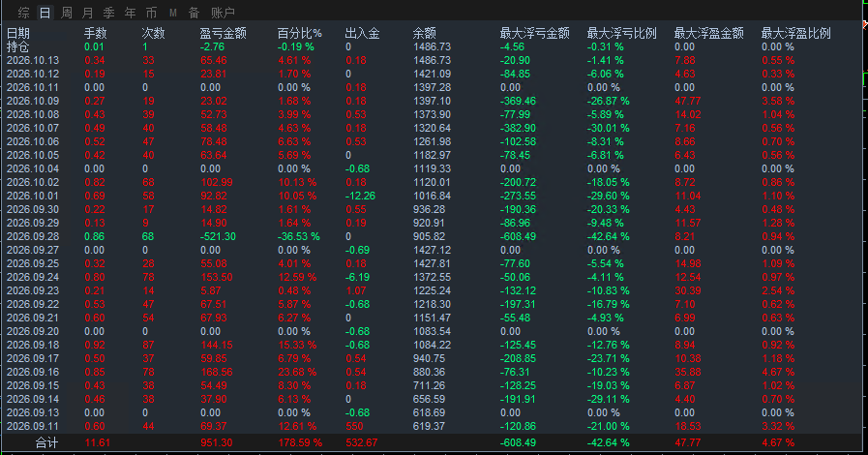The width and height of the screenshot is (868, 455).
Task: Switch to the 月 monthly tab
Action: point(87,13)
